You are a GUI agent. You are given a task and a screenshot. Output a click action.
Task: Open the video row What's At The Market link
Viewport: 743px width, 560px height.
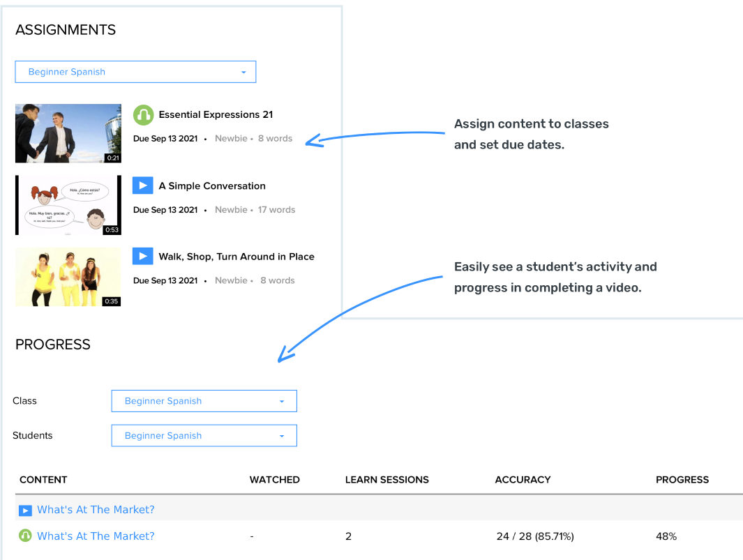[x=96, y=510]
